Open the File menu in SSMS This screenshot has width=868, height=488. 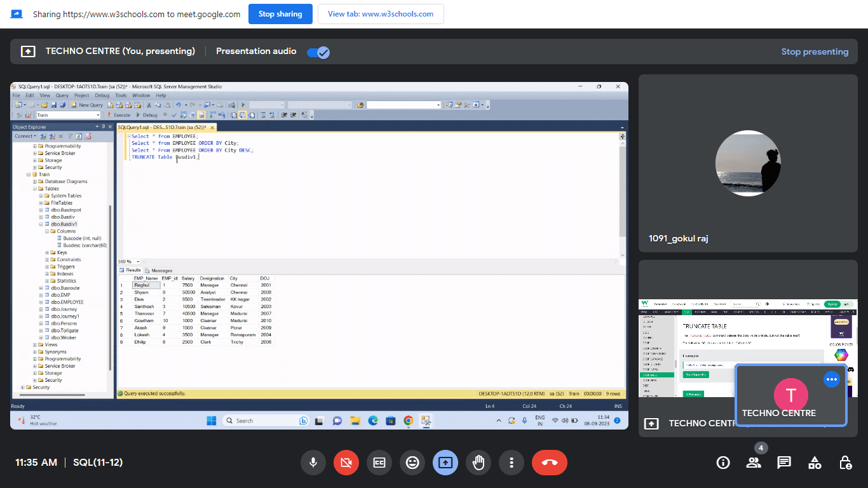click(17, 95)
